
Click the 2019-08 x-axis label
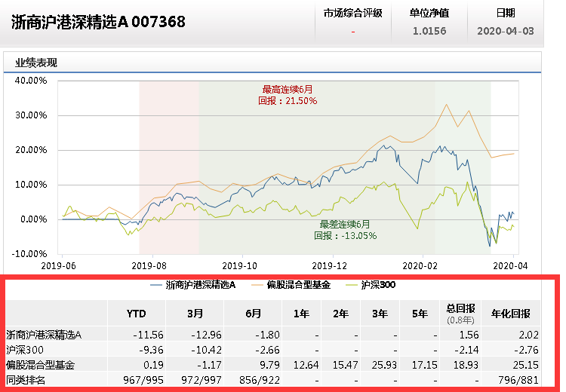(149, 266)
